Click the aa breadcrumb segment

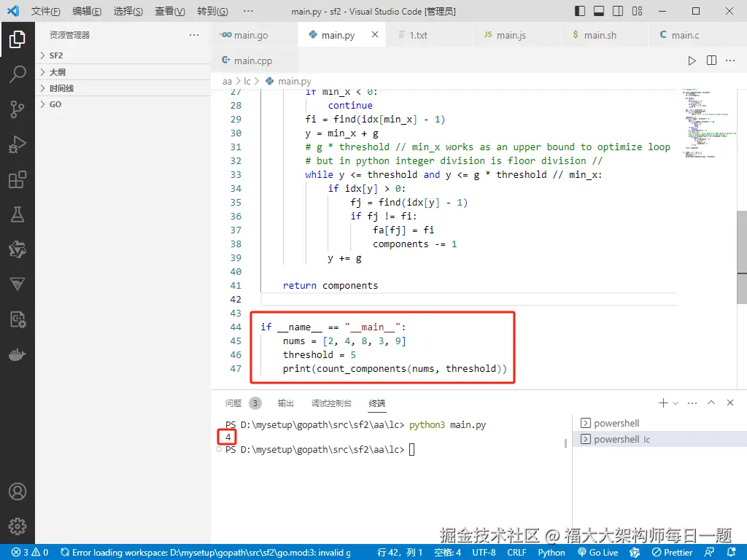227,82
